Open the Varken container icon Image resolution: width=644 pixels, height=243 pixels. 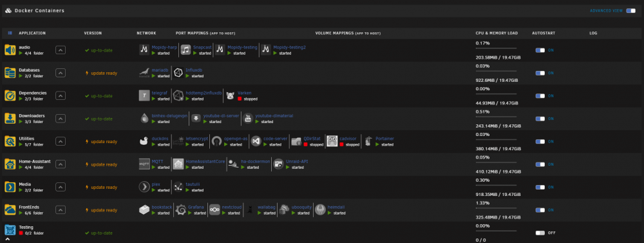tap(230, 95)
